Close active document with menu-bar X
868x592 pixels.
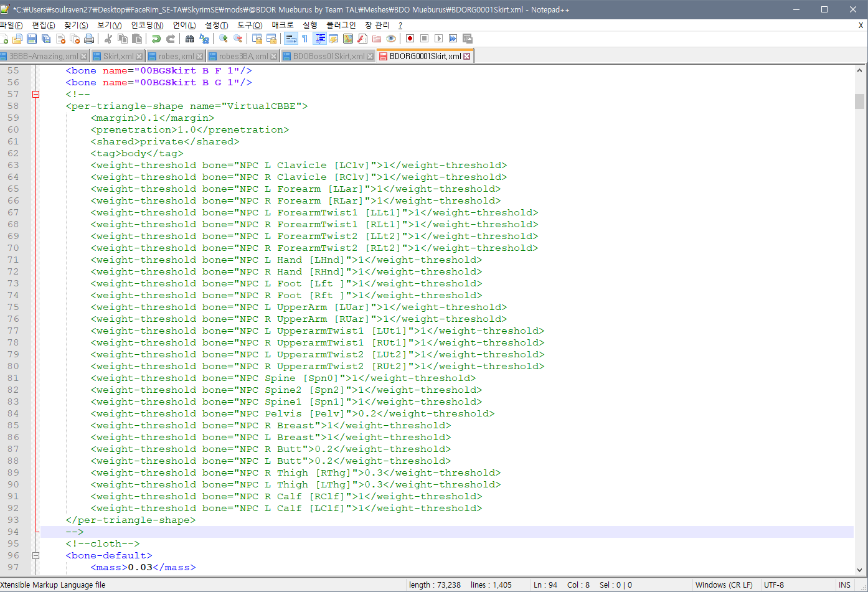(x=861, y=26)
